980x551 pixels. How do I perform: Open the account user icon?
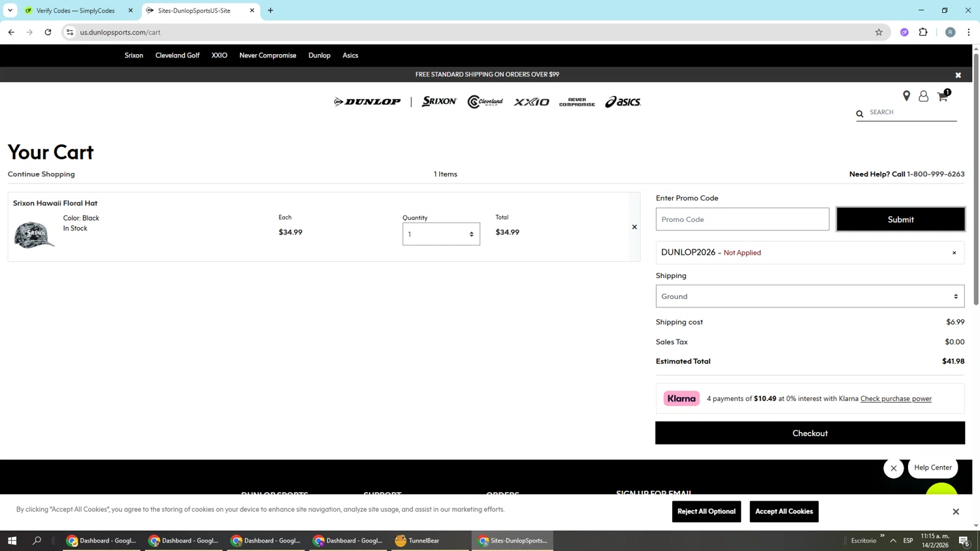coord(923,96)
